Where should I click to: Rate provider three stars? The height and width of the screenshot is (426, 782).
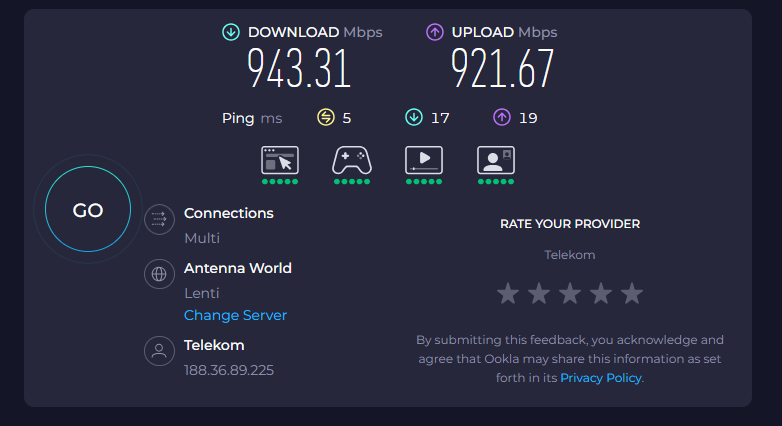(x=570, y=293)
